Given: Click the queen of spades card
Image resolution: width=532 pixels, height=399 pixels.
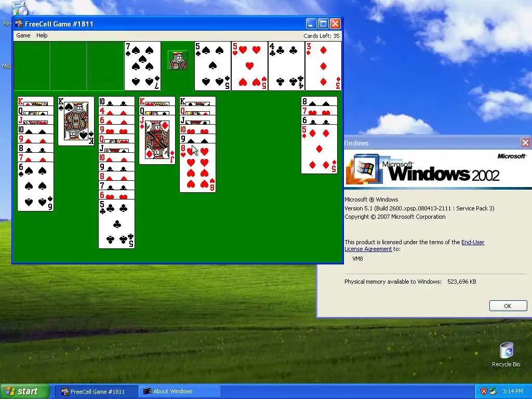Looking at the screenshot, I should pyautogui.click(x=35, y=111).
